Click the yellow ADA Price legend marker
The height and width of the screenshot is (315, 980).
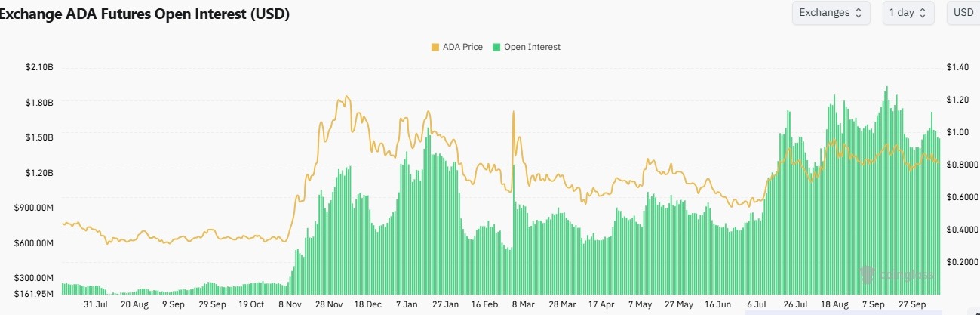434,47
